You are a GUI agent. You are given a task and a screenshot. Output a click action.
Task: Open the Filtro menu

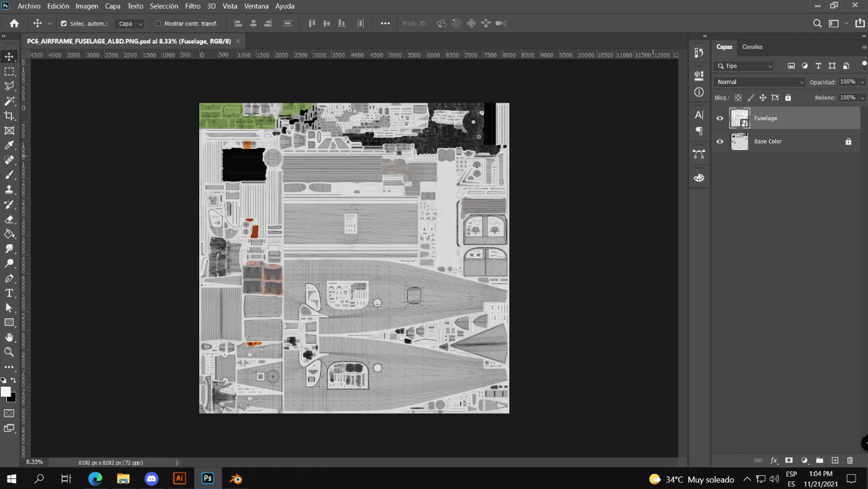coord(192,6)
